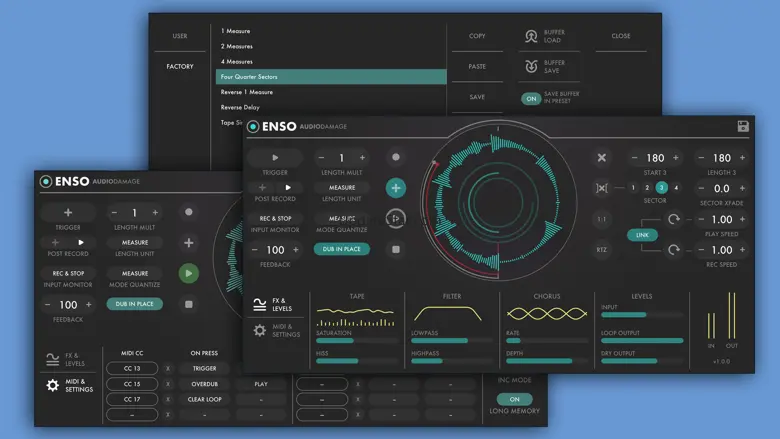Increase Length Mult in front window
780x439 pixels.
362,158
